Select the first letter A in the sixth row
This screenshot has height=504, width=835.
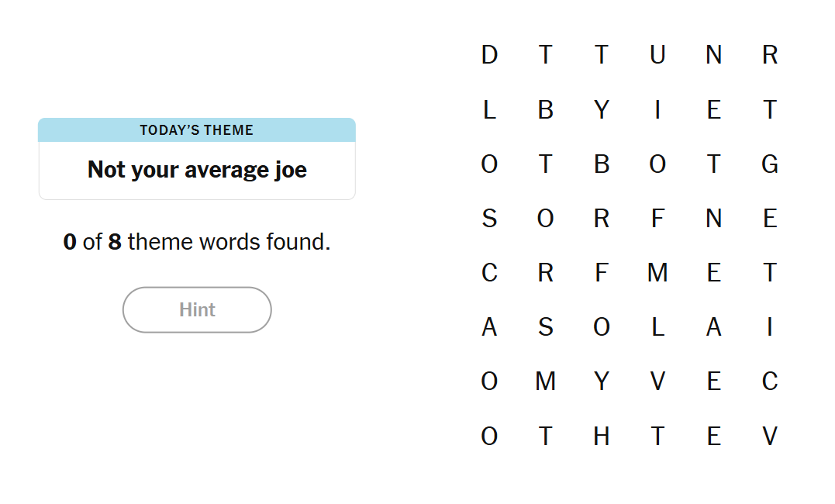[x=489, y=327]
